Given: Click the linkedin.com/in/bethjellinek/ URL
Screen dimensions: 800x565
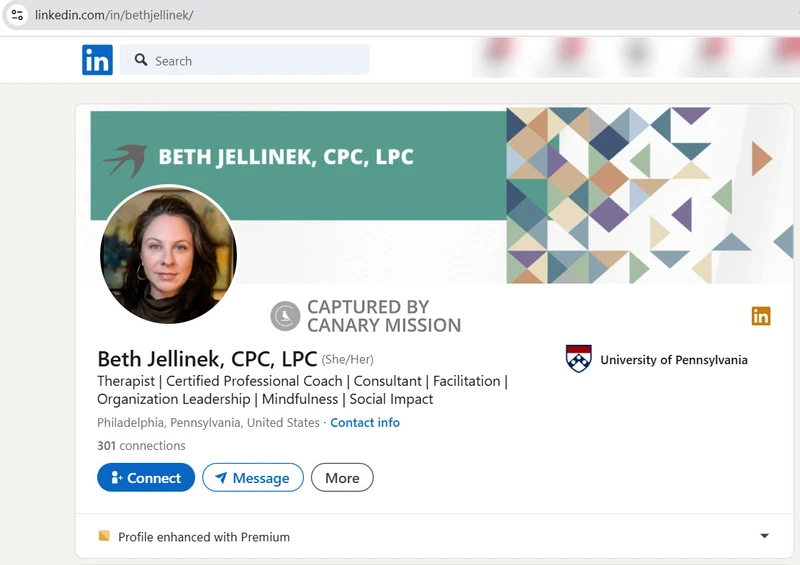Looking at the screenshot, I should [x=114, y=15].
